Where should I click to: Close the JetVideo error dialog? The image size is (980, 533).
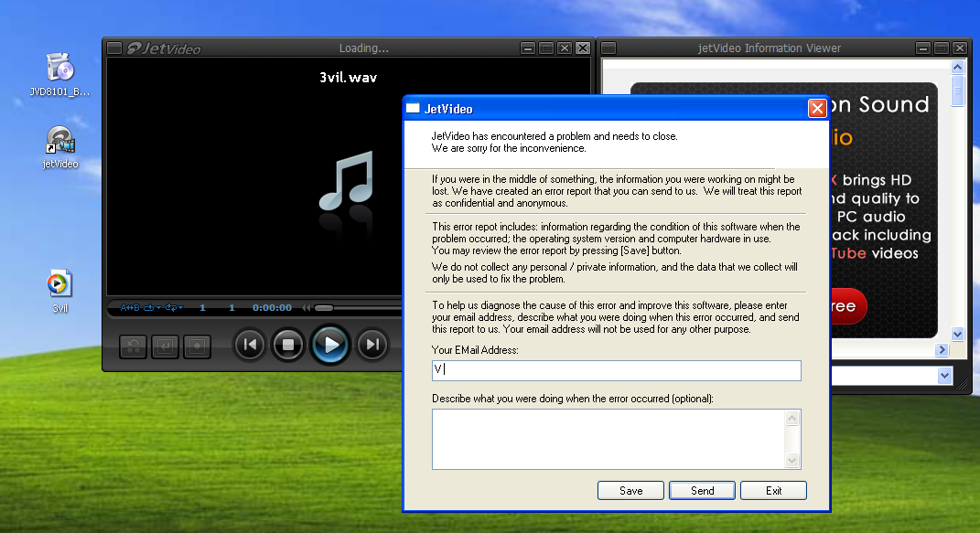tap(817, 109)
